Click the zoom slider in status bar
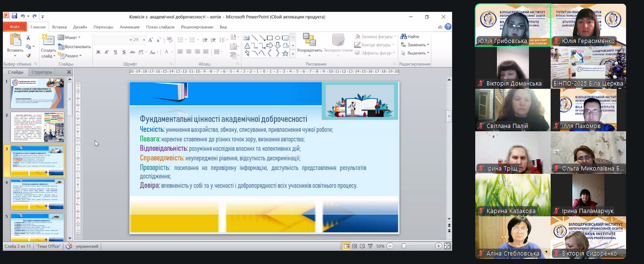 403,246
